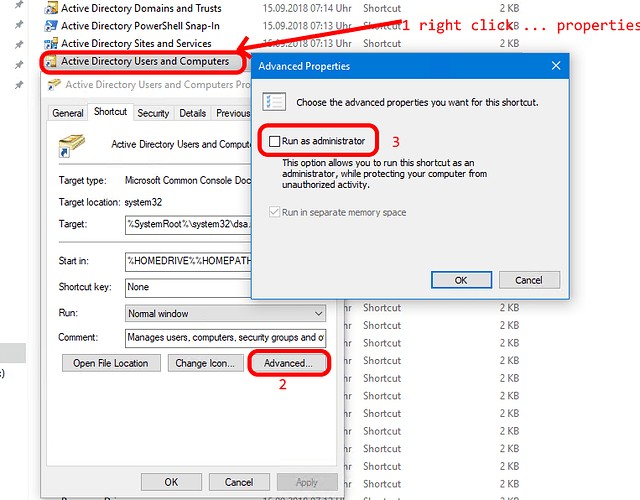Click into the Start in field
This screenshot has width=640, height=500.
pos(188,261)
